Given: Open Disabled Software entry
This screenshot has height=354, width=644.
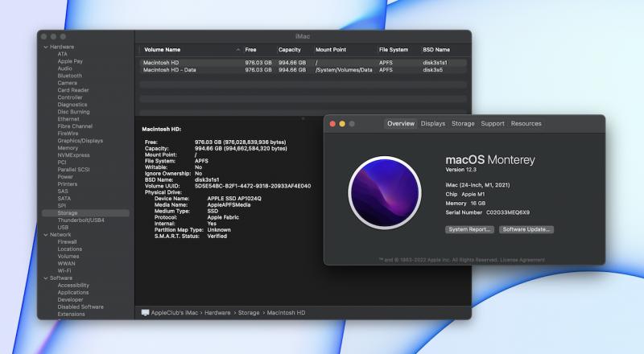Looking at the screenshot, I should [x=80, y=307].
